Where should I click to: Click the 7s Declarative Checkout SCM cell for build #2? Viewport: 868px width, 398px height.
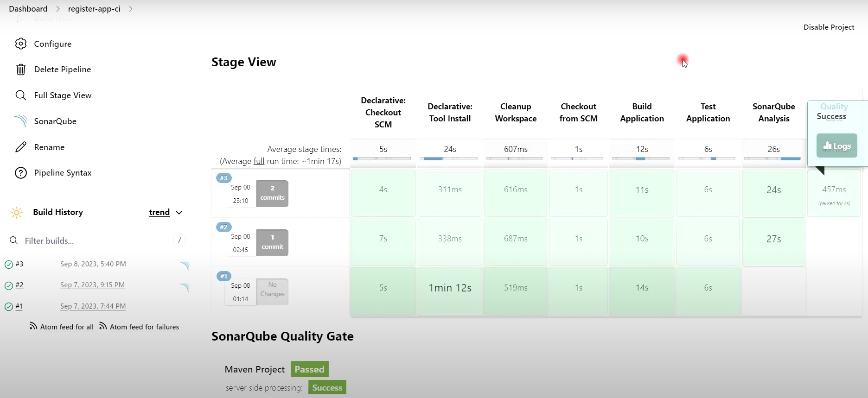click(383, 242)
